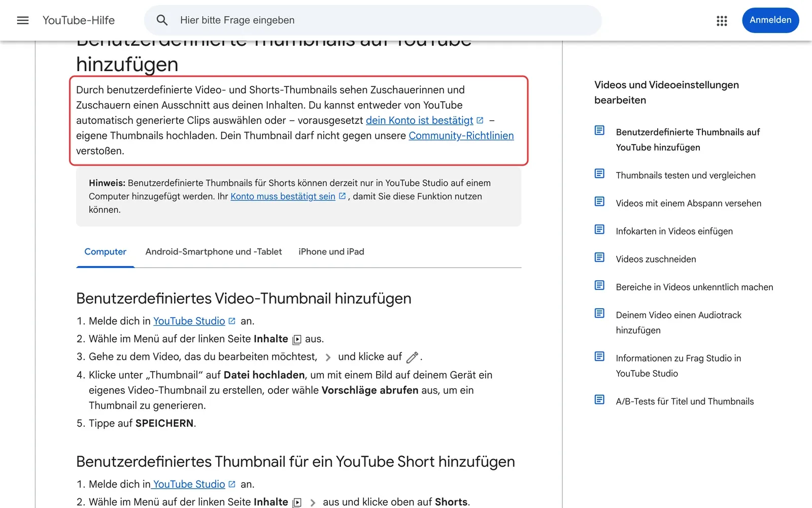Click the Inhalte icon in video thumbnail step 2
Image resolution: width=812 pixels, height=508 pixels.
(297, 339)
